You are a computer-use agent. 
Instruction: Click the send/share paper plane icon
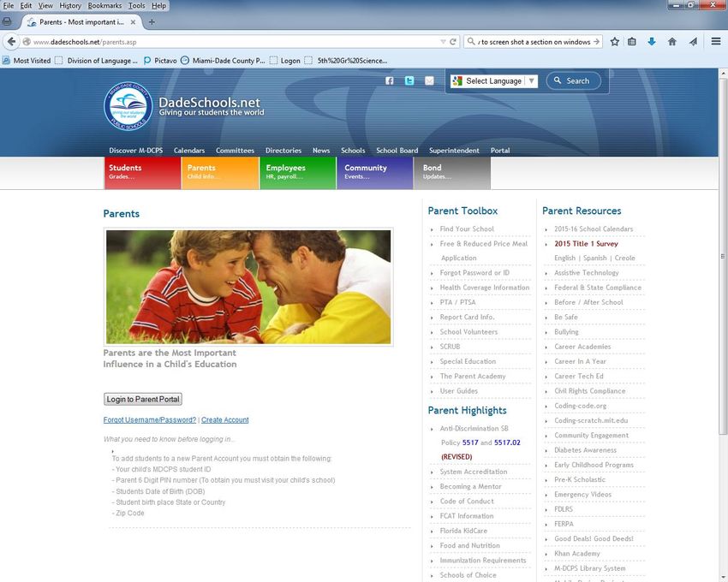693,42
